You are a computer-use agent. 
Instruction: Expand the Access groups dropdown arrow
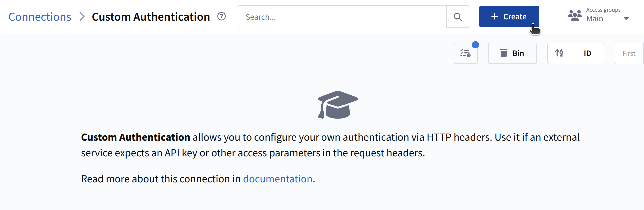pos(626,18)
